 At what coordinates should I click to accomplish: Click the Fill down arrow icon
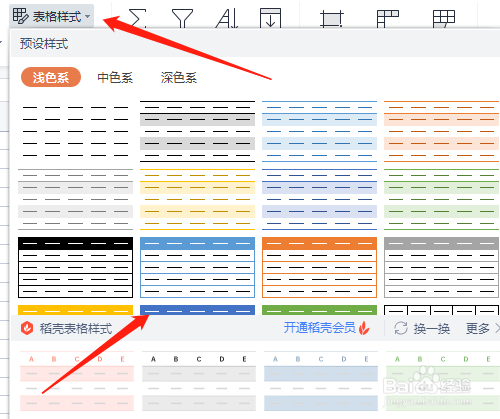[270, 18]
